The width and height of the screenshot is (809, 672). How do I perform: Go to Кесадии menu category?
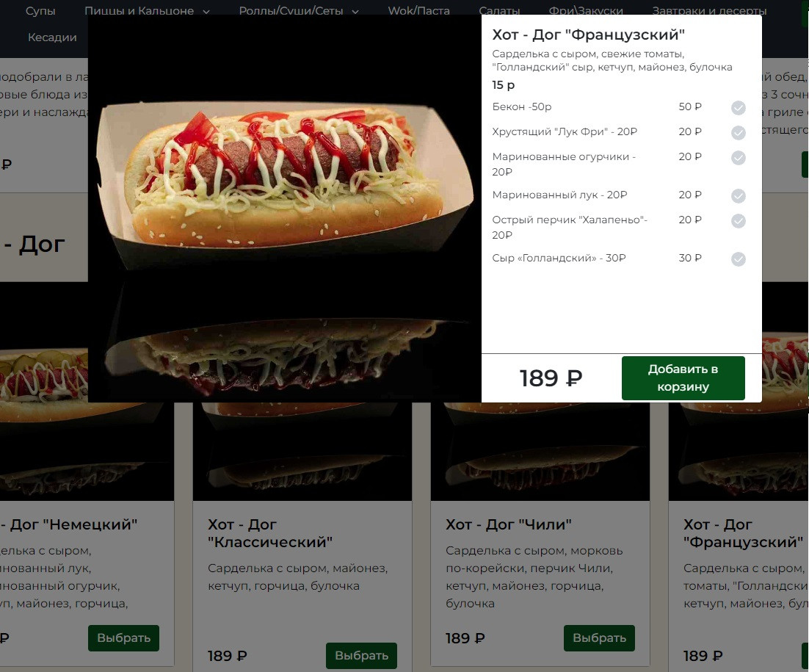[x=52, y=37]
